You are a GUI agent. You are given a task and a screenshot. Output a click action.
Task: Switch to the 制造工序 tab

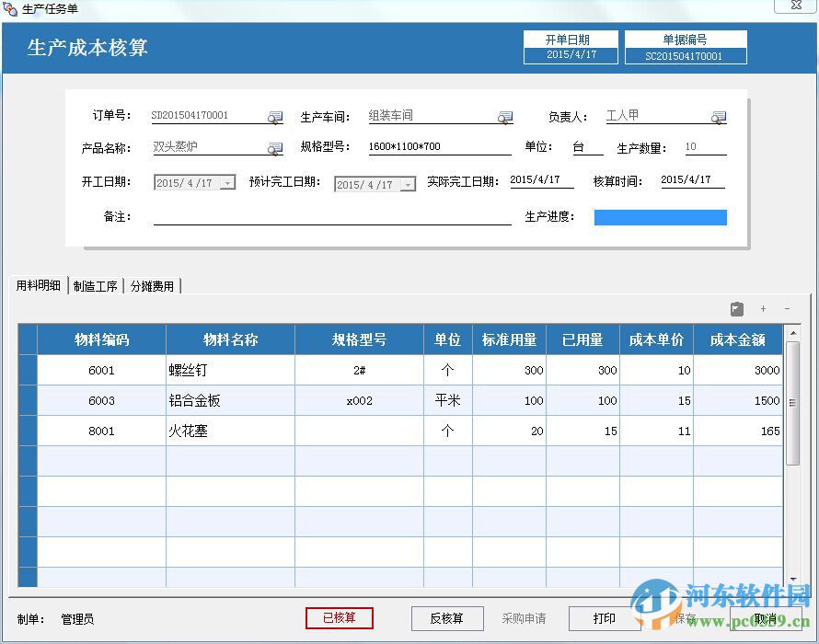coord(95,285)
